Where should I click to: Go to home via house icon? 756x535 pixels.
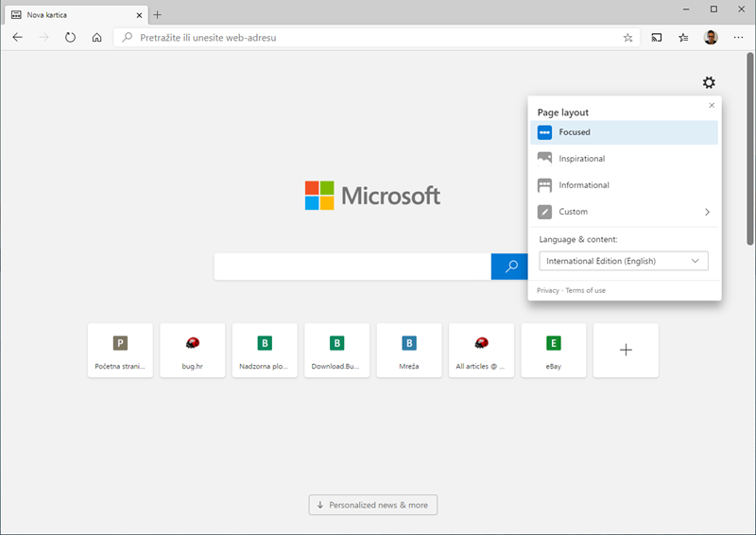pos(96,38)
